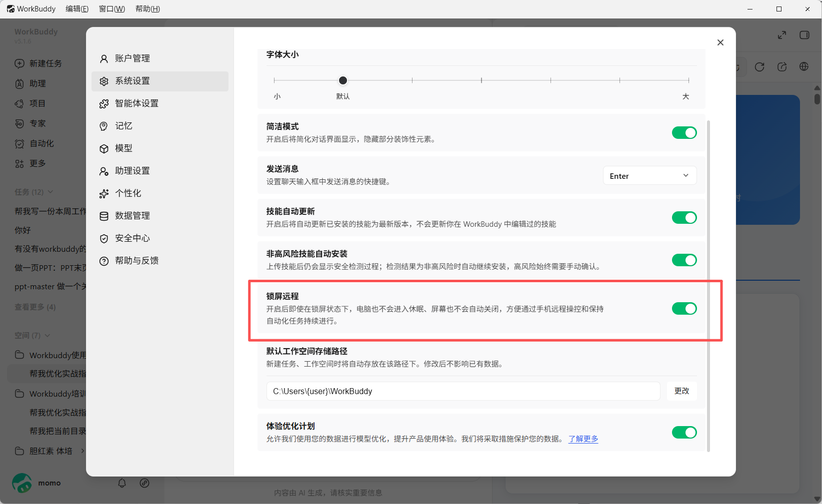Close the settings dialog
822x504 pixels.
[720, 42]
